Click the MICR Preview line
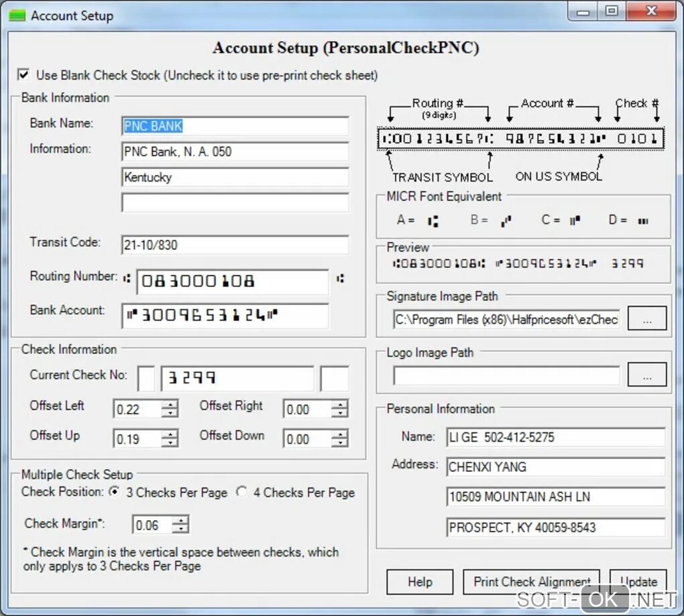 pos(518,263)
